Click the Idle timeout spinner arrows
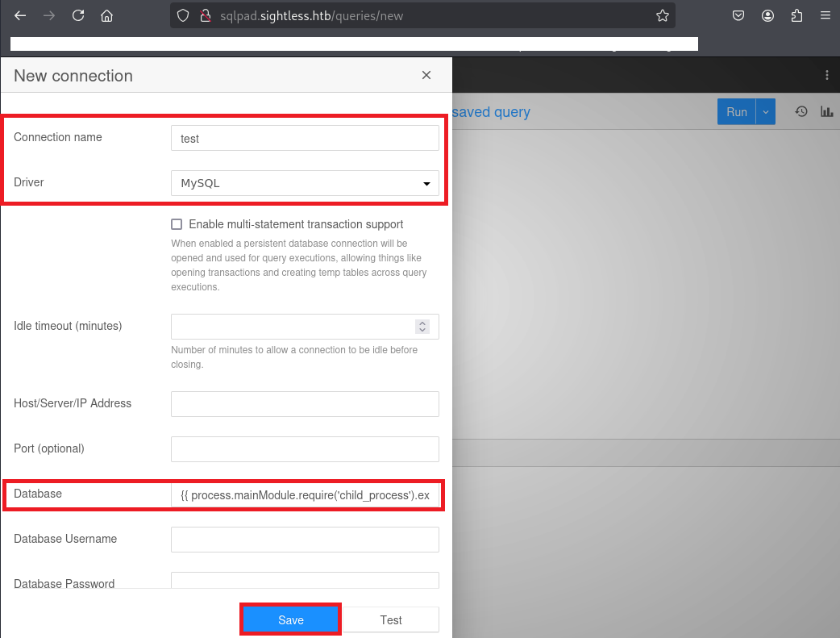Image resolution: width=840 pixels, height=638 pixels. tap(422, 327)
